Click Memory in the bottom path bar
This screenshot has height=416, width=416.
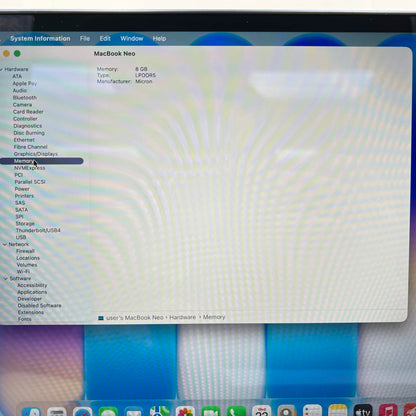point(214,317)
